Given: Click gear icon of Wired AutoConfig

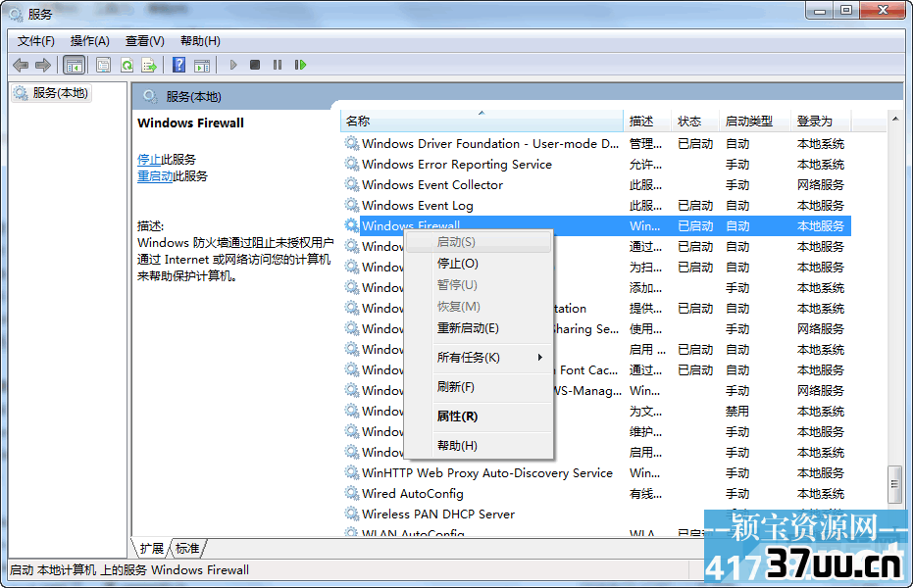Looking at the screenshot, I should (351, 493).
